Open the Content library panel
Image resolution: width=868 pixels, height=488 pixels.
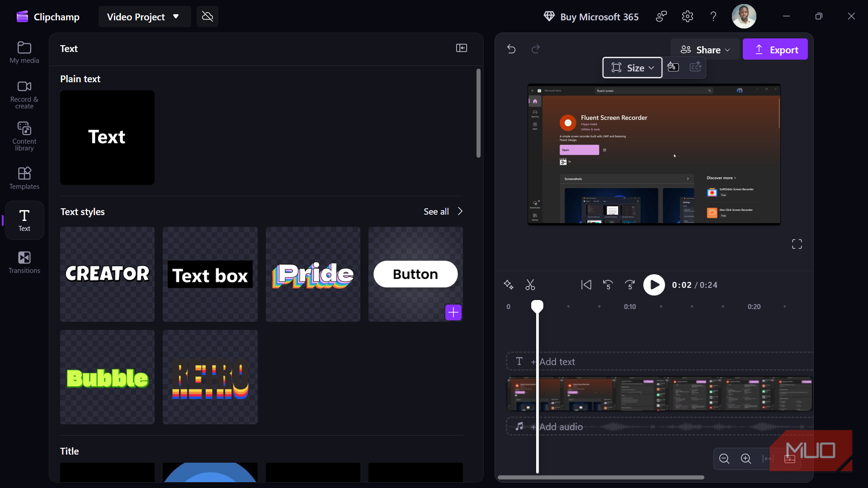[x=24, y=136]
